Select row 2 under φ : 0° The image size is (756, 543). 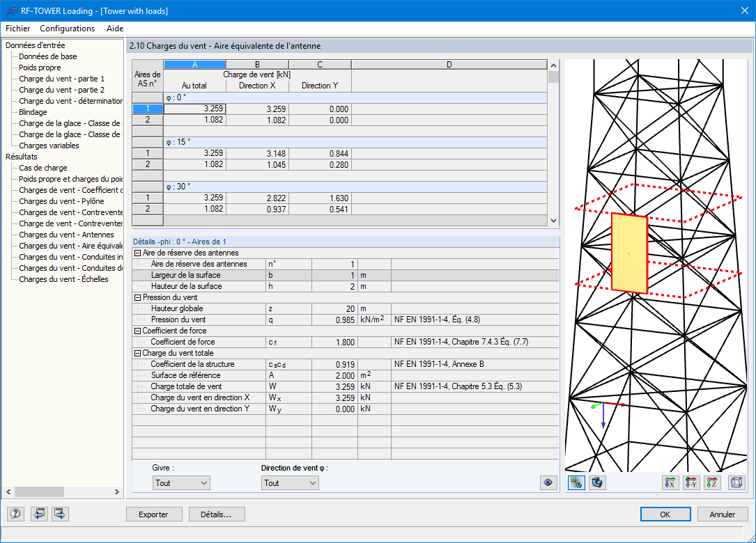(148, 120)
